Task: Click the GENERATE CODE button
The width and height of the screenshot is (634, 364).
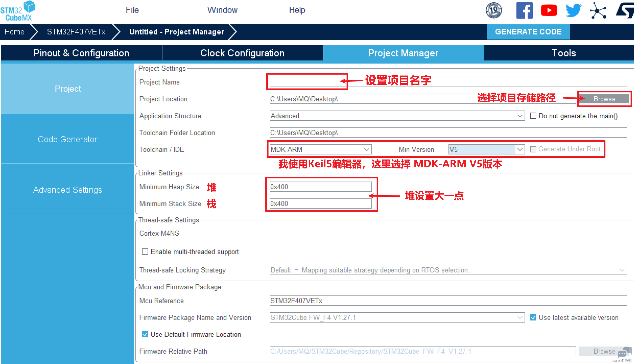Action: (x=528, y=32)
